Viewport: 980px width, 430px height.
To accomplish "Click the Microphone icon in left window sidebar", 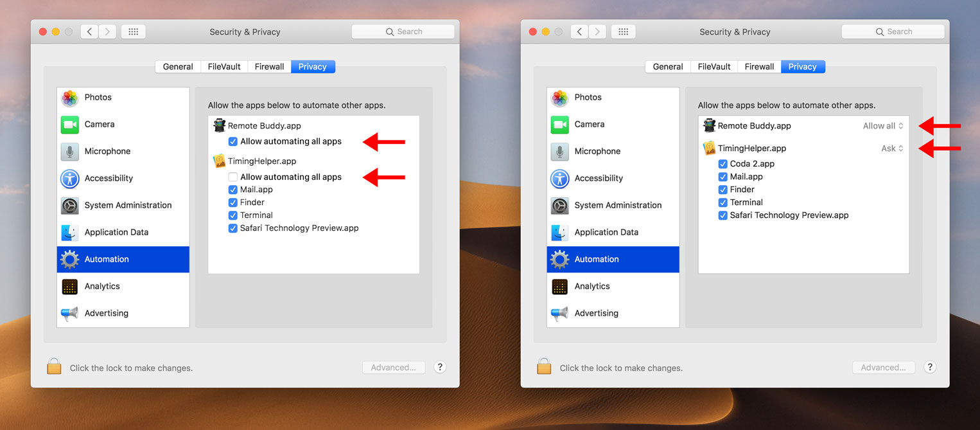I will point(70,152).
